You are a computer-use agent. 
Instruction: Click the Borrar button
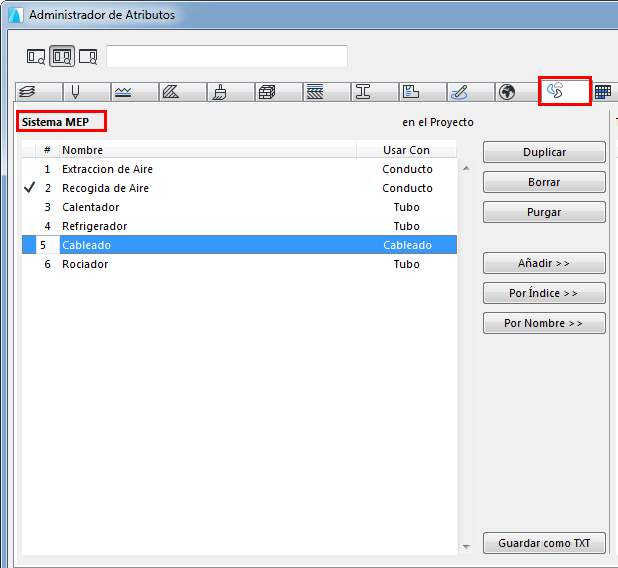[x=544, y=182]
